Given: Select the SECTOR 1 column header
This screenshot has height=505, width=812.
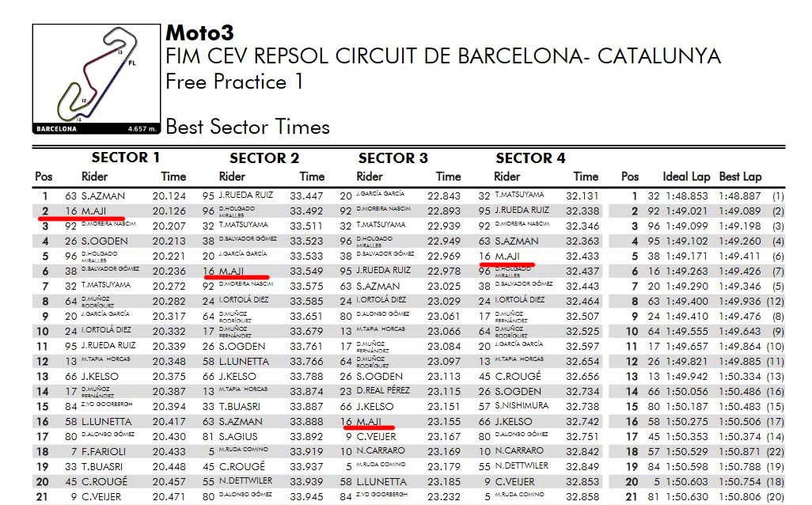Looking at the screenshot, I should point(126,157).
